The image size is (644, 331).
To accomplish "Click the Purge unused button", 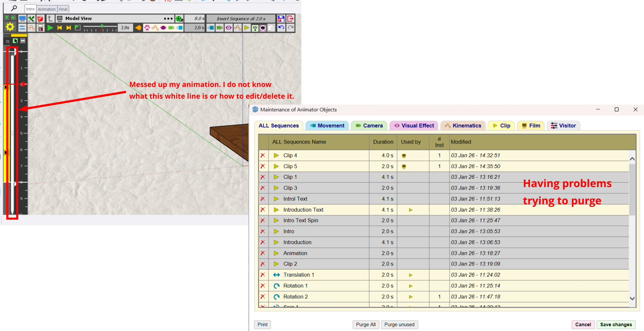I will [399, 325].
